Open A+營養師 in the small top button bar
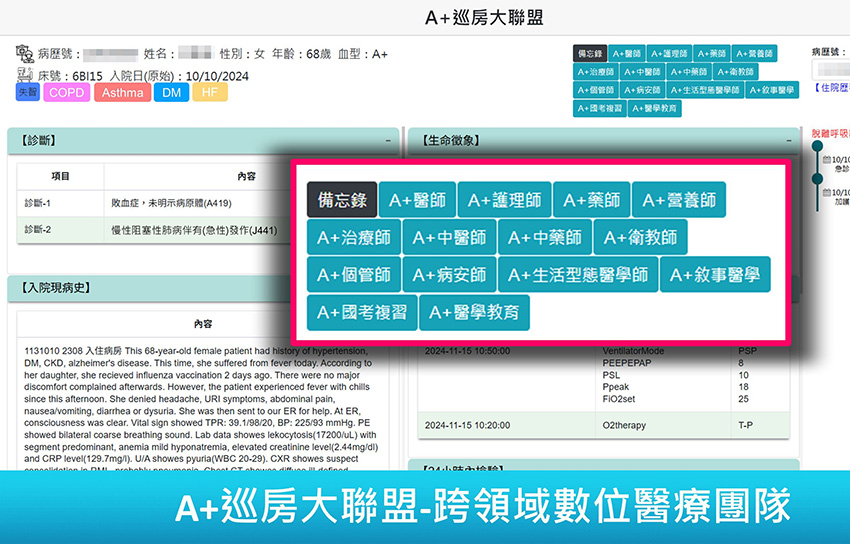 (x=754, y=54)
